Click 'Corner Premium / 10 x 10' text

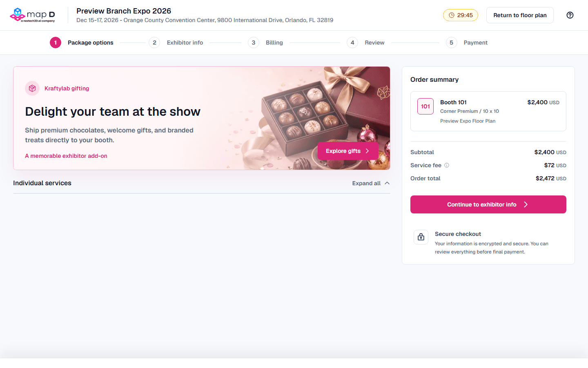(470, 111)
